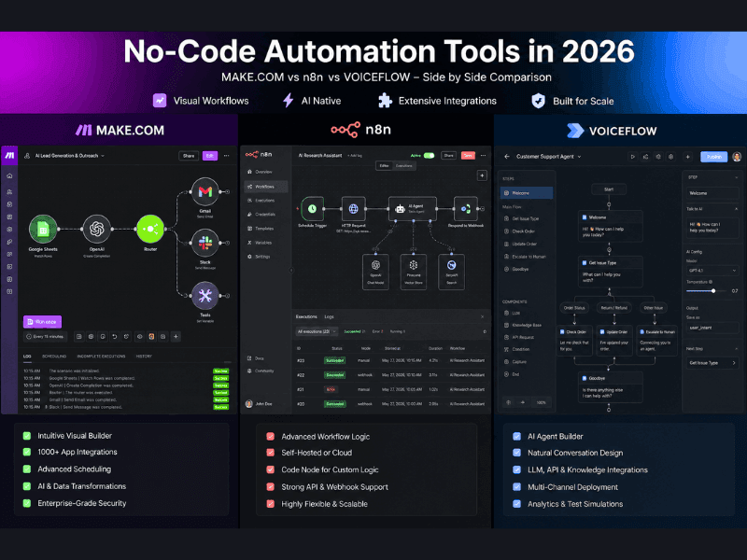Click the Welcome step name field

click(x=712, y=193)
